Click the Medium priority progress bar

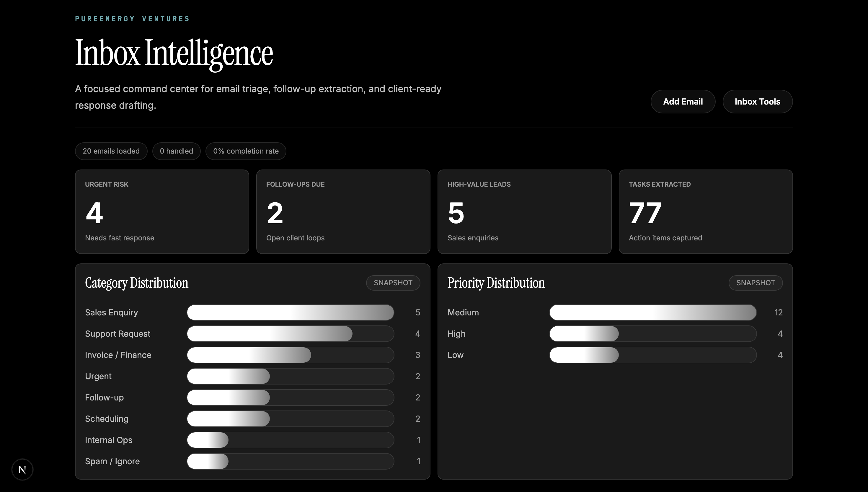coord(653,312)
